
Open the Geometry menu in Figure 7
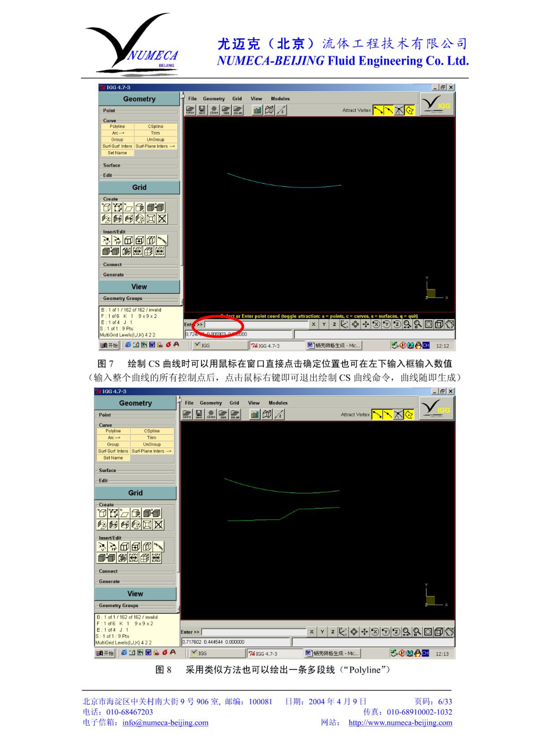tap(214, 99)
